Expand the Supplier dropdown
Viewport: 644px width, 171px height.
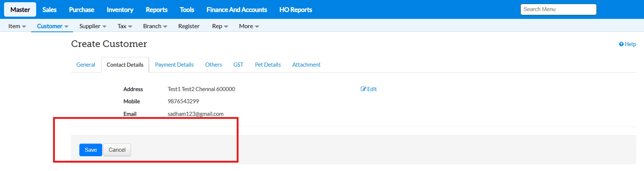93,26
